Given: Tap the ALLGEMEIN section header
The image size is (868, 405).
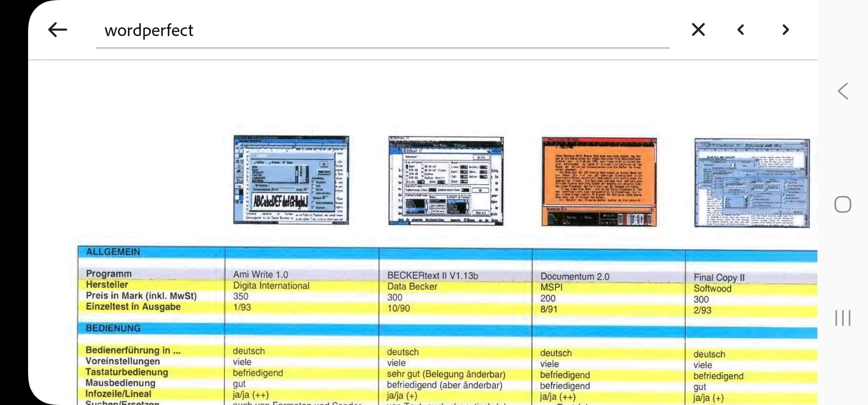Looking at the screenshot, I should (x=113, y=252).
